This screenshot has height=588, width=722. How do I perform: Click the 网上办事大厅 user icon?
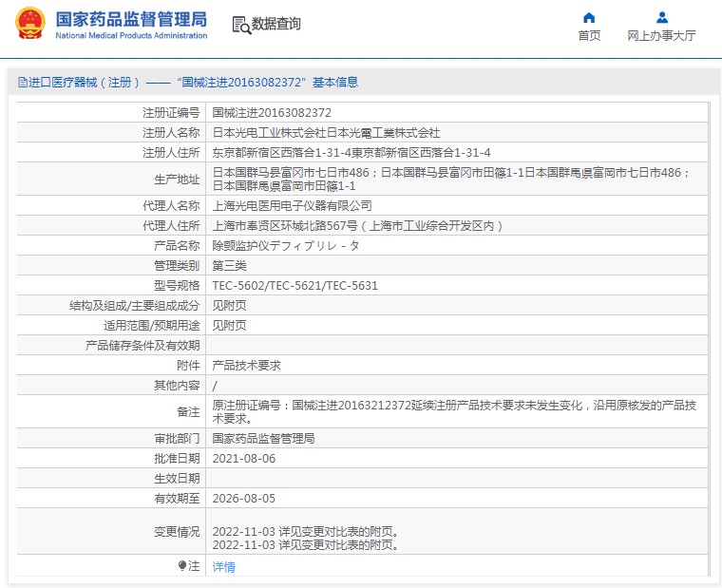(x=662, y=18)
